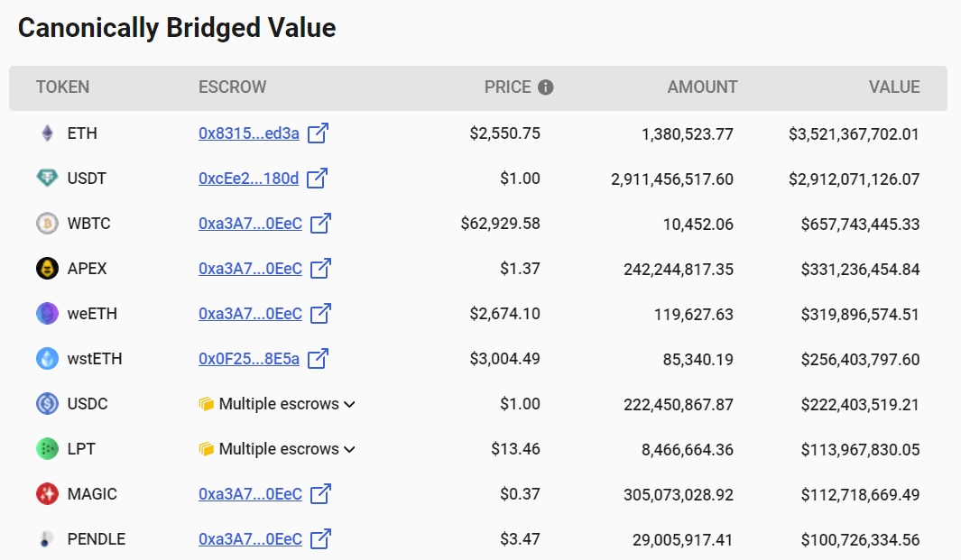Image resolution: width=961 pixels, height=560 pixels.
Task: Select the ETH token name
Action: [x=82, y=133]
